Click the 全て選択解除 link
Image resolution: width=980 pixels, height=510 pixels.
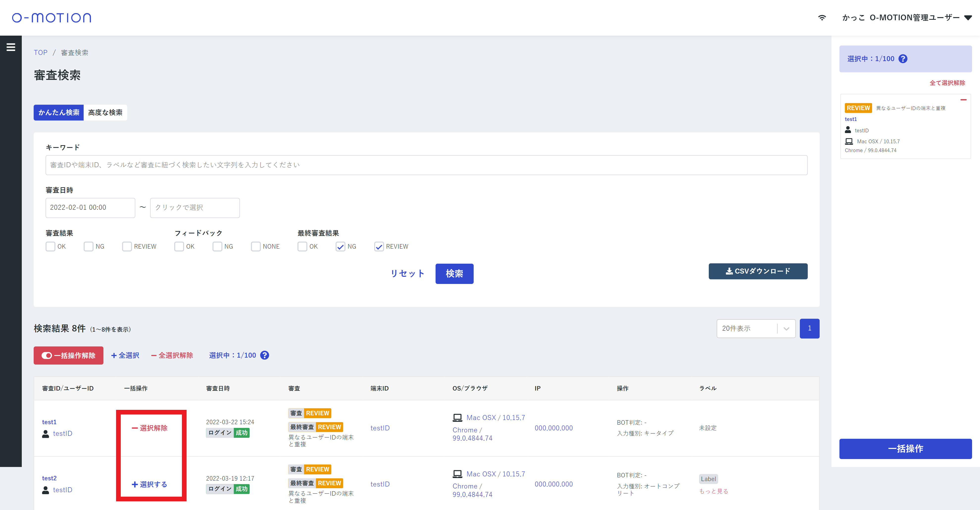tap(947, 83)
